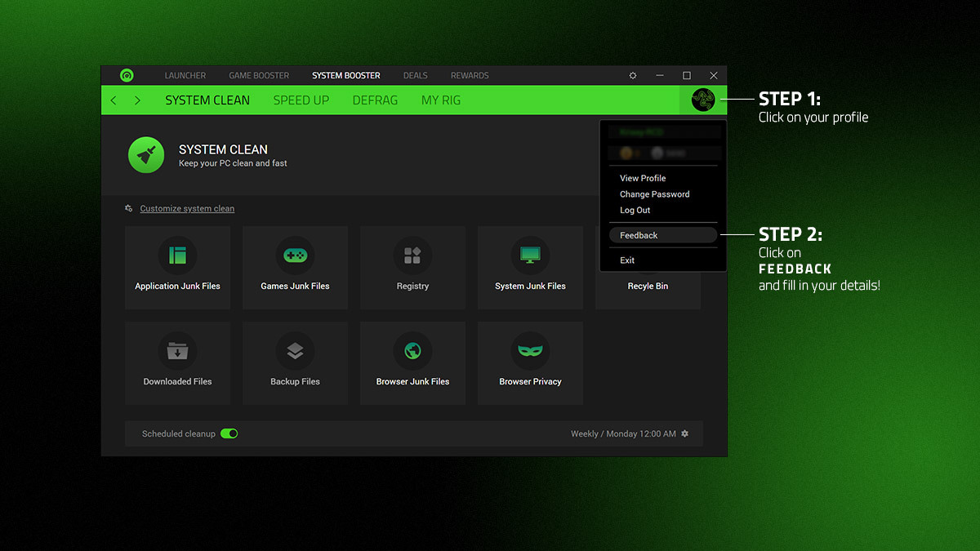This screenshot has width=980, height=551.
Task: Open the Customize system clean link
Action: click(x=187, y=208)
